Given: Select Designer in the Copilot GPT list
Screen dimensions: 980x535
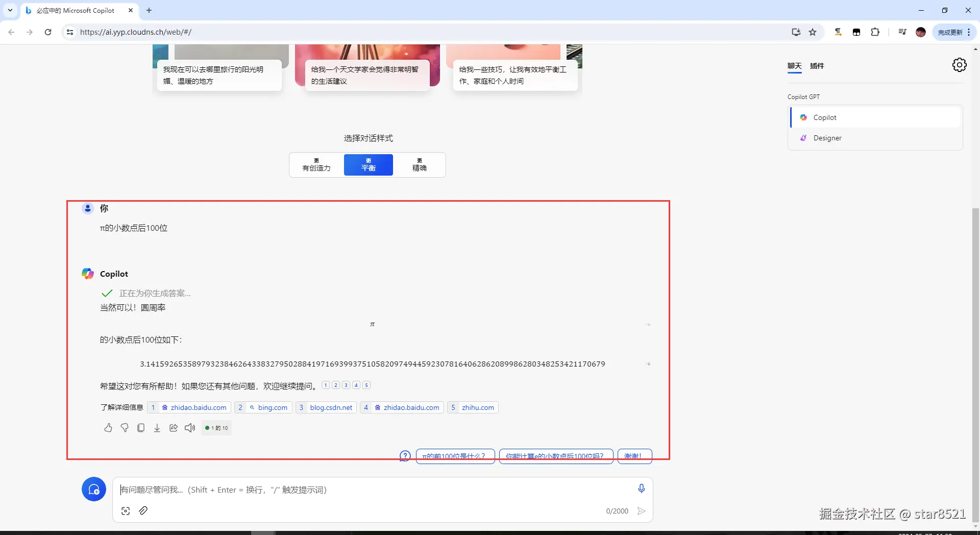Looking at the screenshot, I should (876, 138).
